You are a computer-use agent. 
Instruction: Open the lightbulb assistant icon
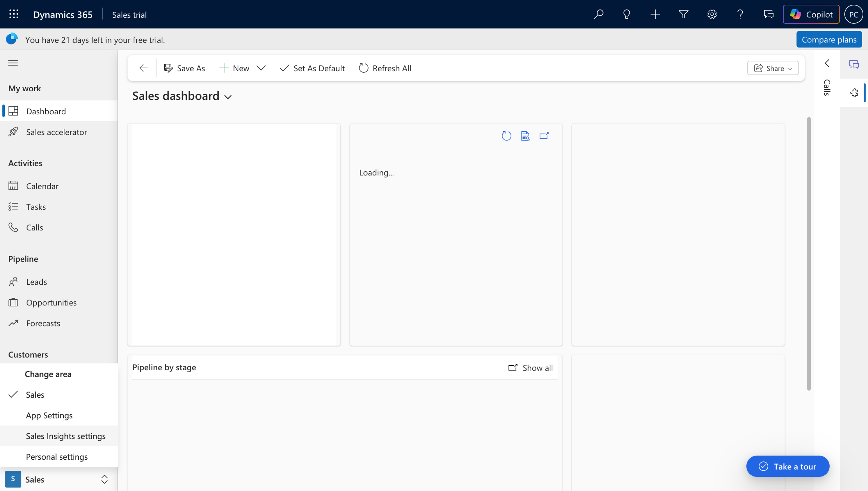pyautogui.click(x=627, y=14)
